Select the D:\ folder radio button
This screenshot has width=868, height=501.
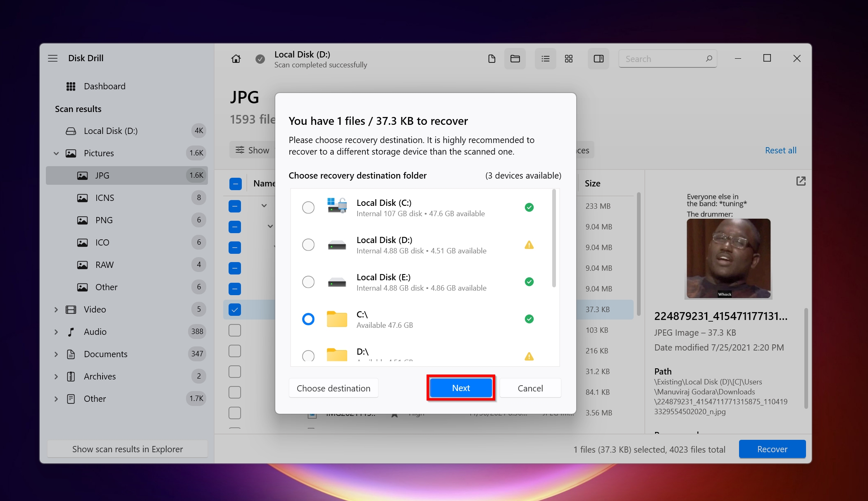(308, 356)
